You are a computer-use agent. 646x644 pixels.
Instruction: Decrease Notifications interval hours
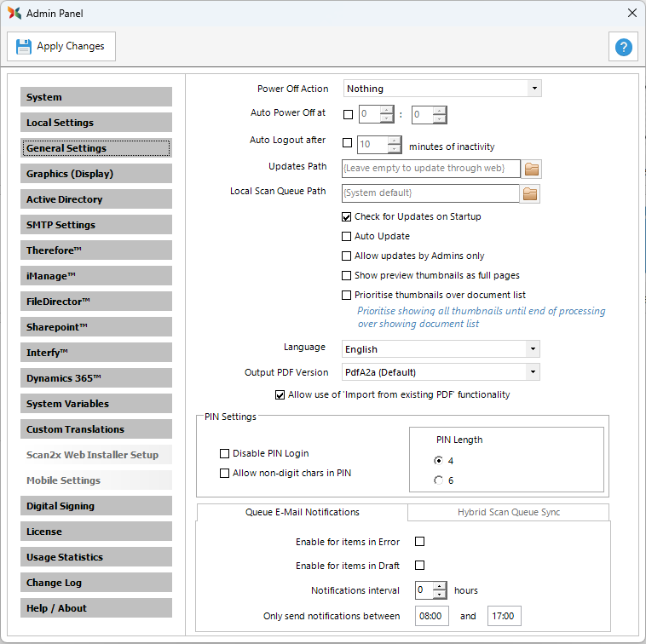(x=440, y=595)
